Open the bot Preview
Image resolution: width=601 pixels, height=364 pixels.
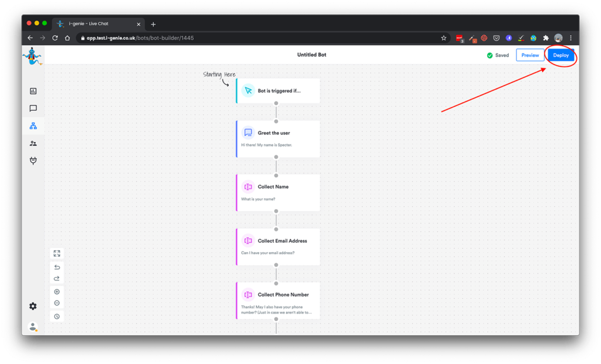(530, 55)
